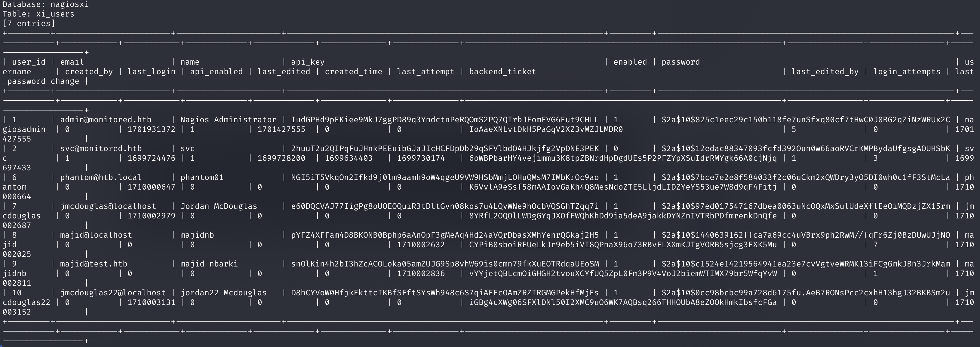980x347 pixels.
Task: Click the svc backend ticket '6oWBPbarHY4vejimmu3K8'
Action: click(x=623, y=158)
